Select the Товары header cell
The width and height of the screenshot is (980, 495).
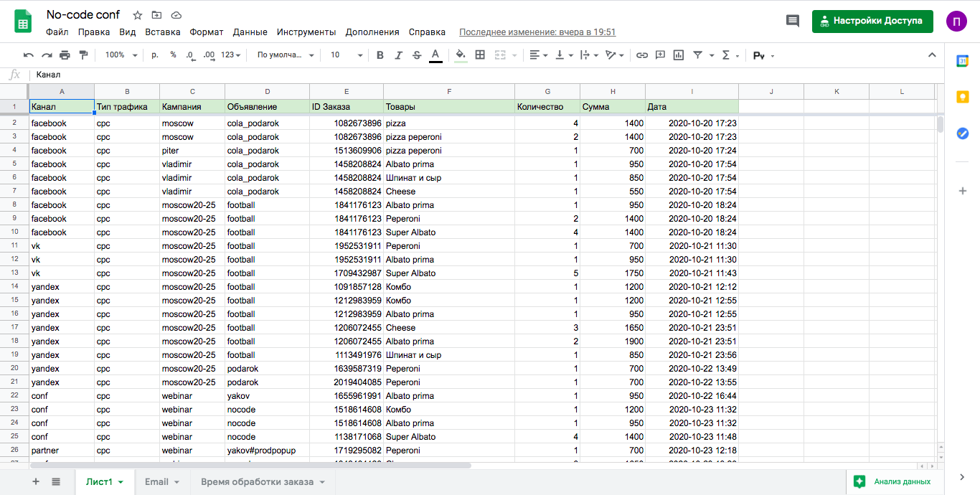pos(449,107)
